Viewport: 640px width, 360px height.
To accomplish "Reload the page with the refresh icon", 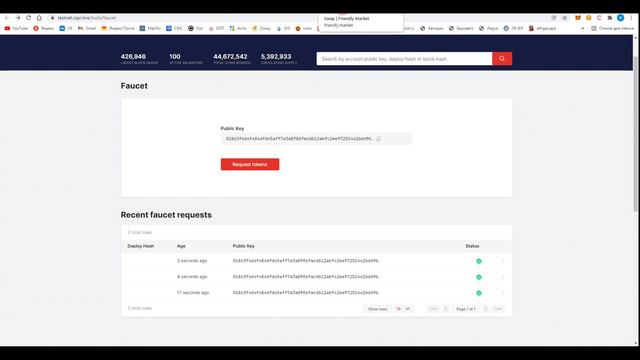I will (x=29, y=18).
